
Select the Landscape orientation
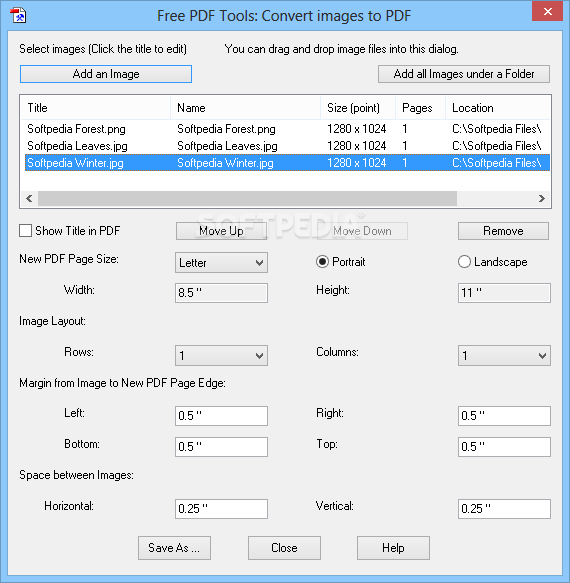pos(464,262)
